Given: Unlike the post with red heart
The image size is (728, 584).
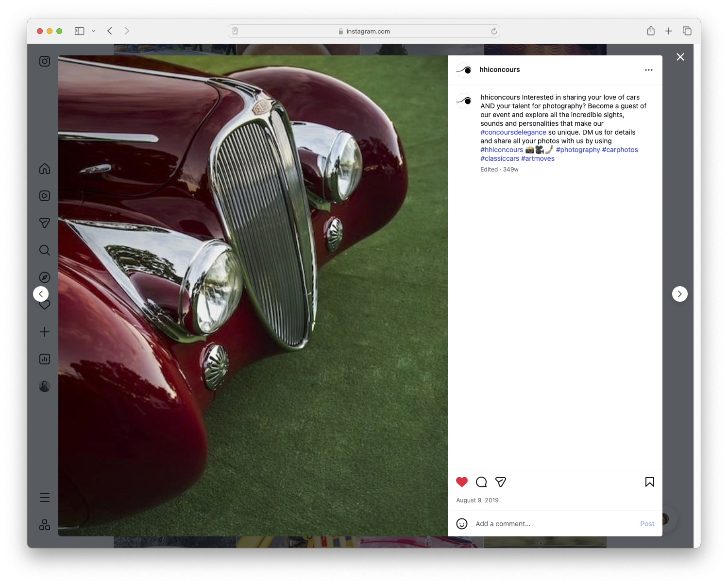Looking at the screenshot, I should [x=462, y=482].
